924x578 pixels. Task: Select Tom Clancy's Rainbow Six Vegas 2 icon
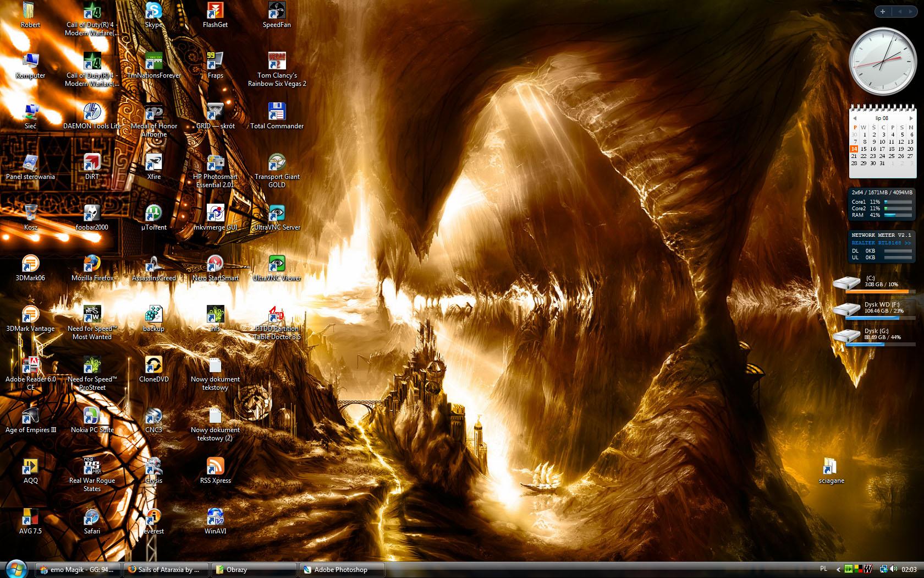277,70
